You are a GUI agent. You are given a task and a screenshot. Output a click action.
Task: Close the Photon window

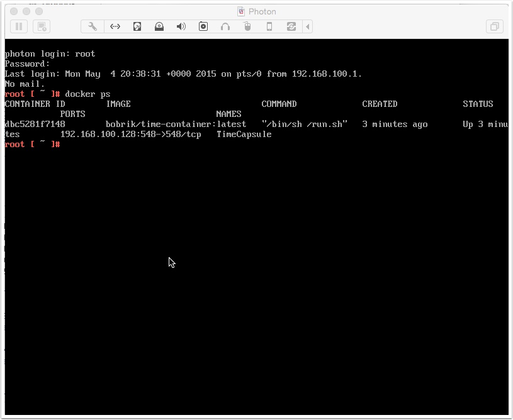tap(14, 11)
